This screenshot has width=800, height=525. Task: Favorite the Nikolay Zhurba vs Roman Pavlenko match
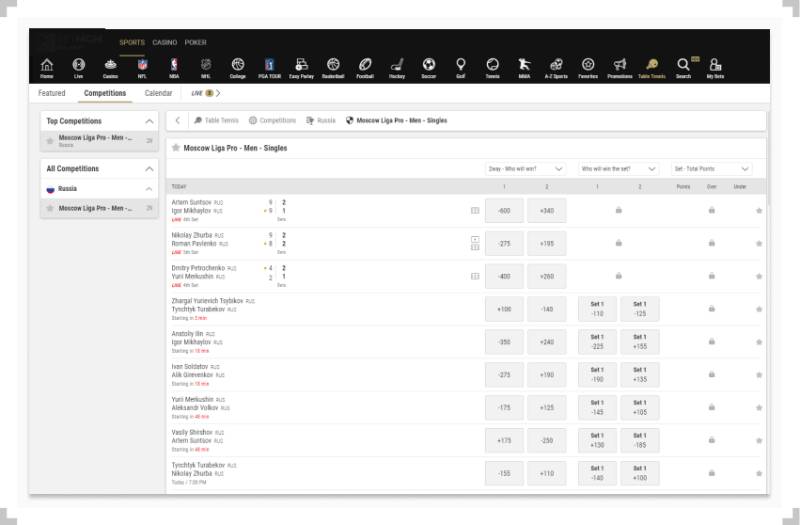(759, 243)
